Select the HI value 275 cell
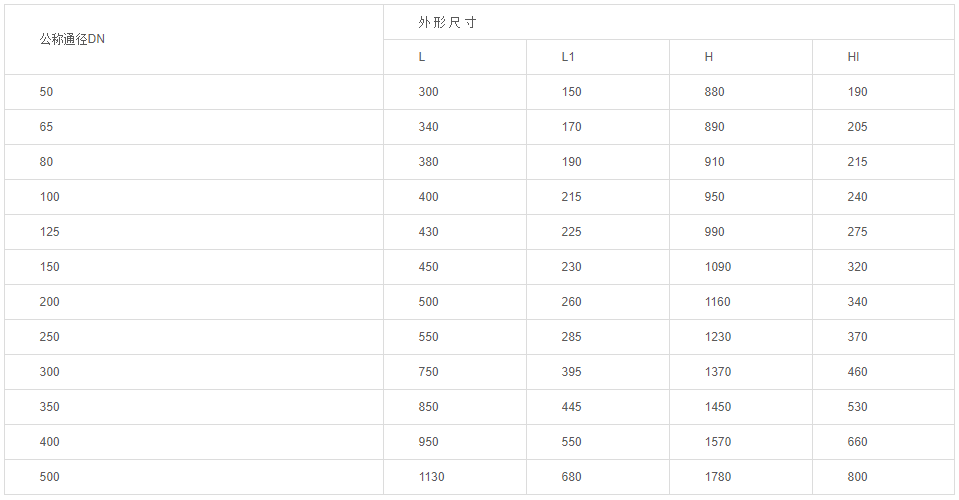This screenshot has height=500, width=959. point(857,232)
